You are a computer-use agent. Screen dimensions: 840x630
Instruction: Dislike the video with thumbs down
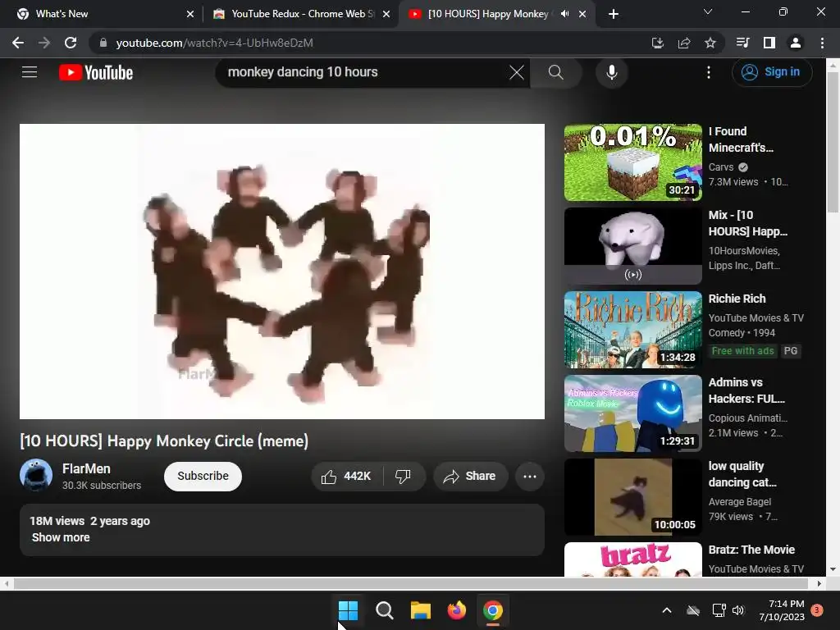tap(403, 477)
